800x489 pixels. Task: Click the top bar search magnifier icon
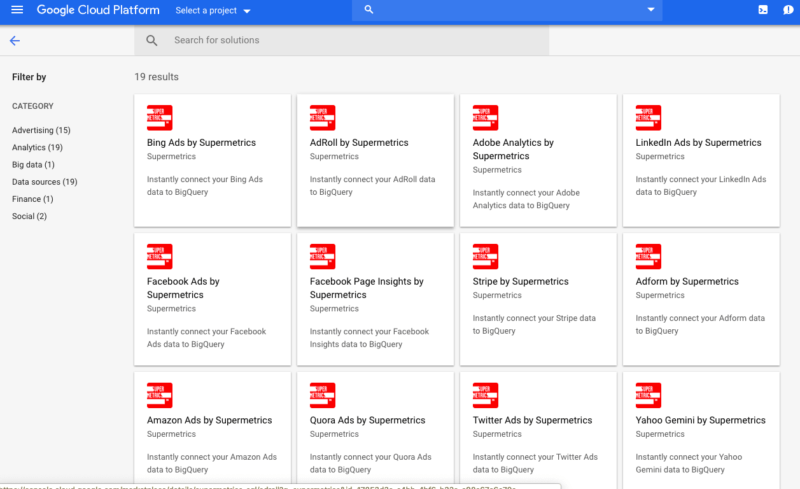(x=368, y=10)
